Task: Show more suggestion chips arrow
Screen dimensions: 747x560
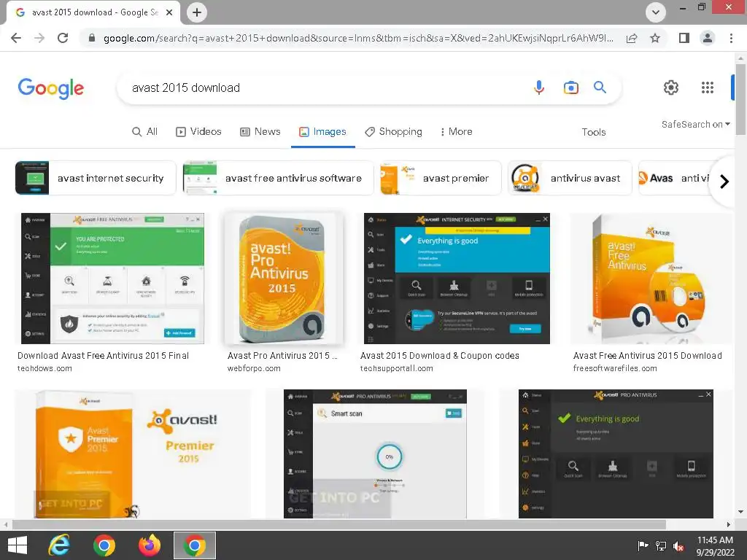Action: point(724,182)
